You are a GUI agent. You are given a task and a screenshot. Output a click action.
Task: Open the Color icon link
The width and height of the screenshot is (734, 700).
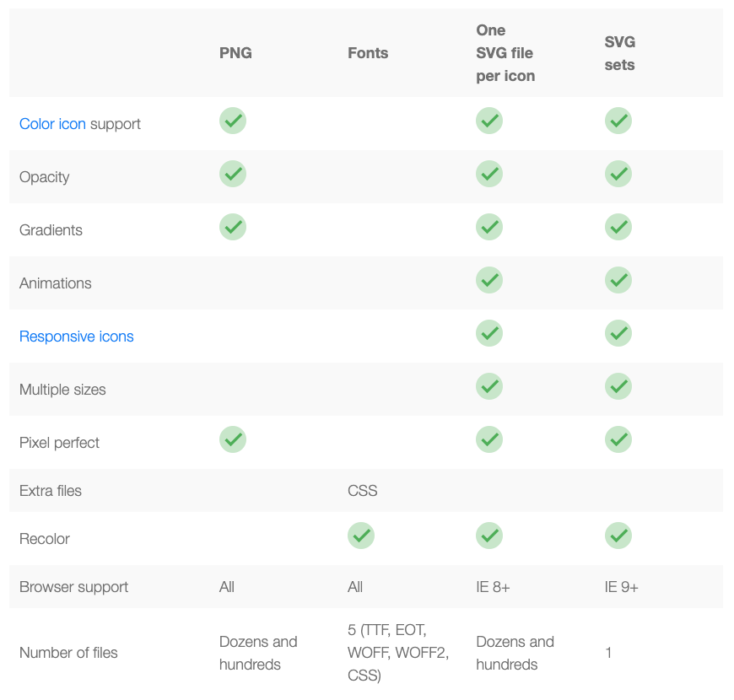click(x=52, y=123)
